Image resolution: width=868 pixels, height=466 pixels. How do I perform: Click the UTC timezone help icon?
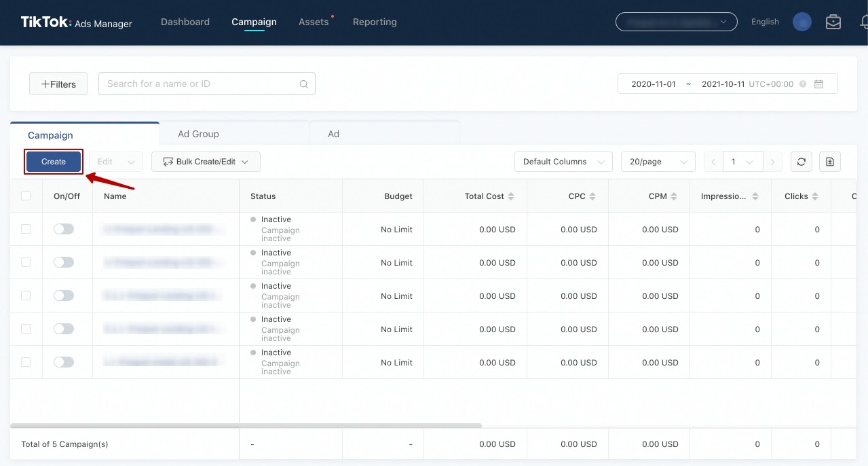tap(803, 84)
